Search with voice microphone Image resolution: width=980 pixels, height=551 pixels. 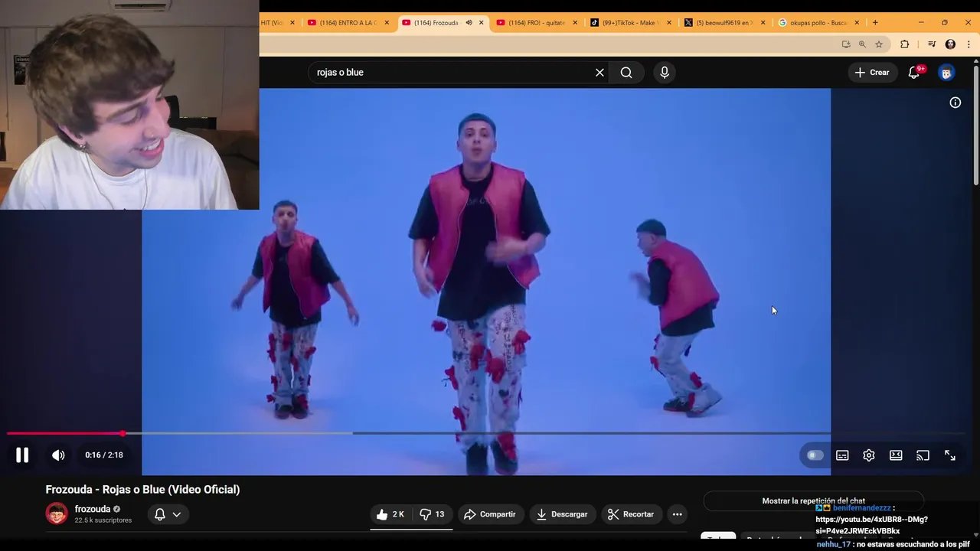pyautogui.click(x=665, y=72)
